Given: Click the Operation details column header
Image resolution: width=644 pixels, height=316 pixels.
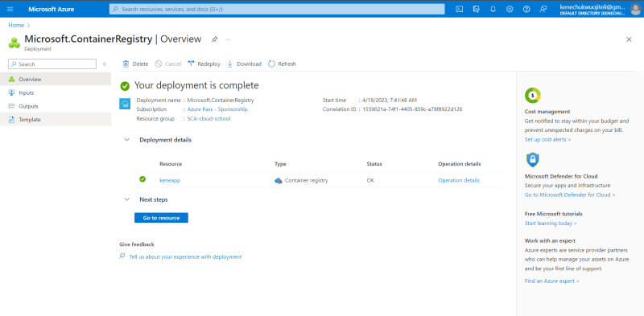Looking at the screenshot, I should [459, 164].
